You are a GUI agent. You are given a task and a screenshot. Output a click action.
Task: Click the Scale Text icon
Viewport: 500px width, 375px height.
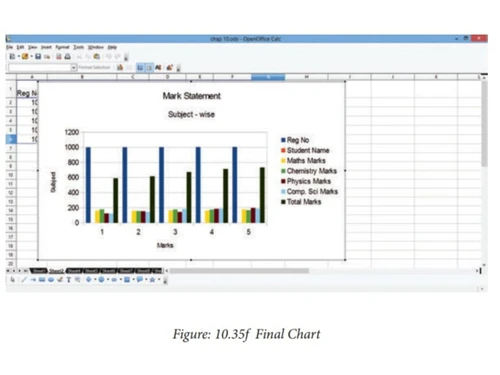(x=158, y=68)
